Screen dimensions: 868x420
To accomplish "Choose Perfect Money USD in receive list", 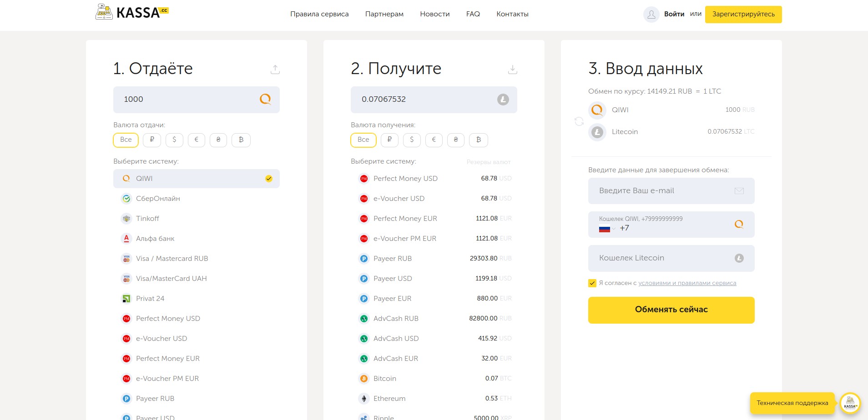I will tap(434, 179).
